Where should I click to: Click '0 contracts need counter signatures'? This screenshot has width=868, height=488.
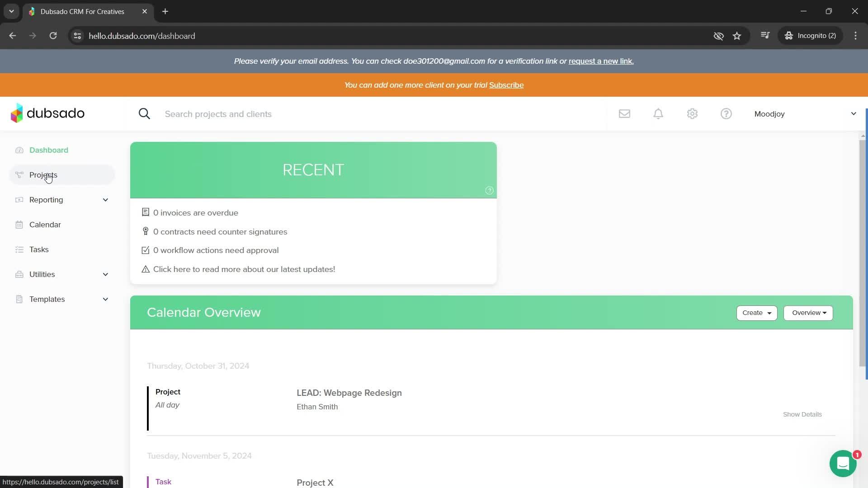pyautogui.click(x=220, y=232)
